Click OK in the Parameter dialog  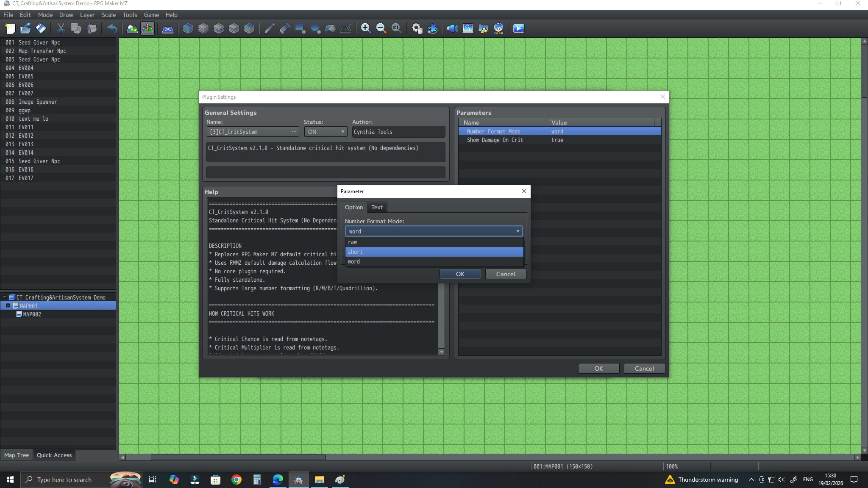click(460, 274)
